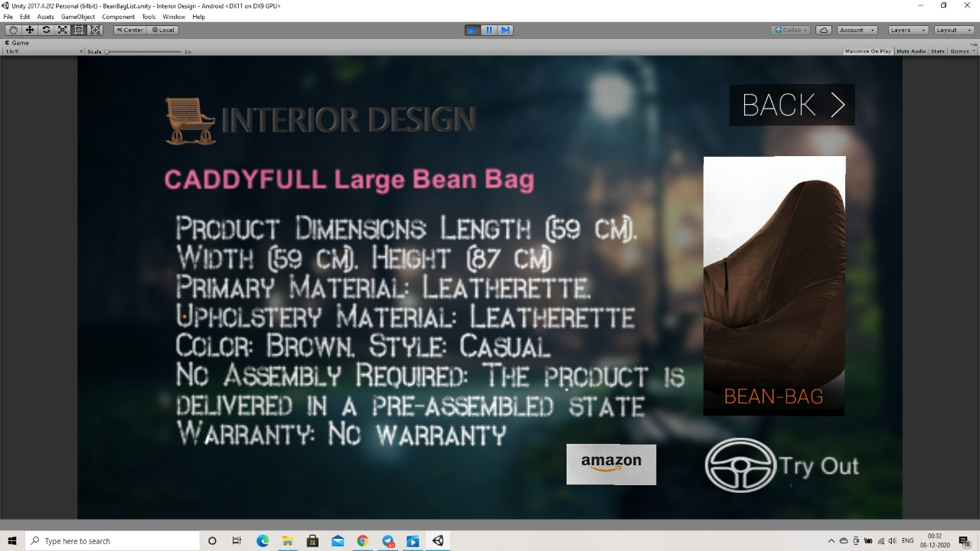The image size is (980, 551).
Task: Open File Explorer from the taskbar
Action: 288,541
